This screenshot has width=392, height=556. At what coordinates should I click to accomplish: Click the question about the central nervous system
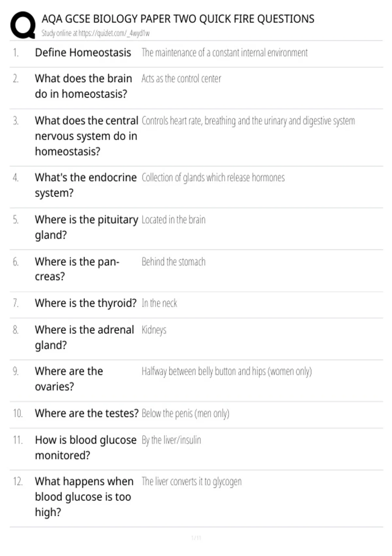[x=87, y=136]
